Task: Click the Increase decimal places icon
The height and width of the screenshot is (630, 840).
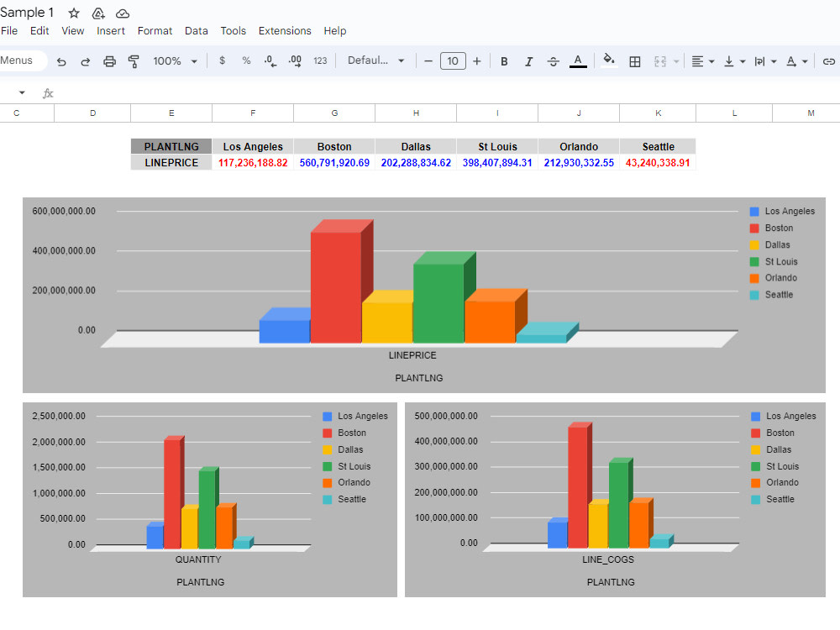Action: [x=294, y=60]
